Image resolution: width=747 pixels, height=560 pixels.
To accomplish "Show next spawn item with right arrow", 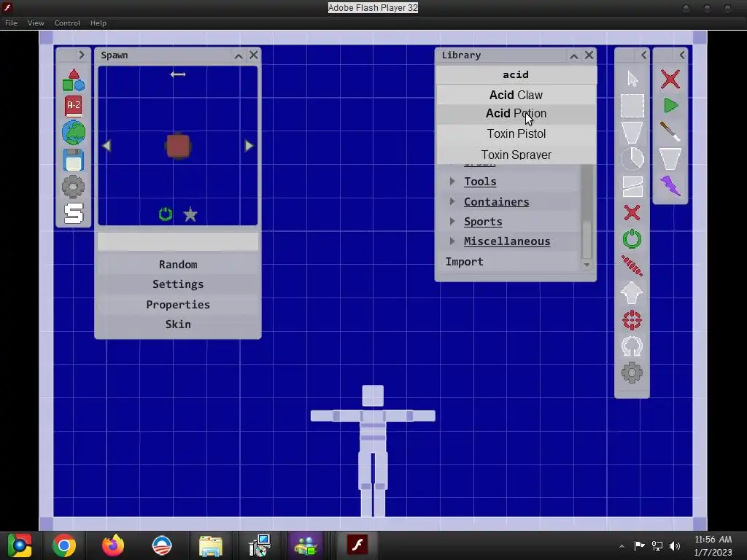I will (249, 146).
